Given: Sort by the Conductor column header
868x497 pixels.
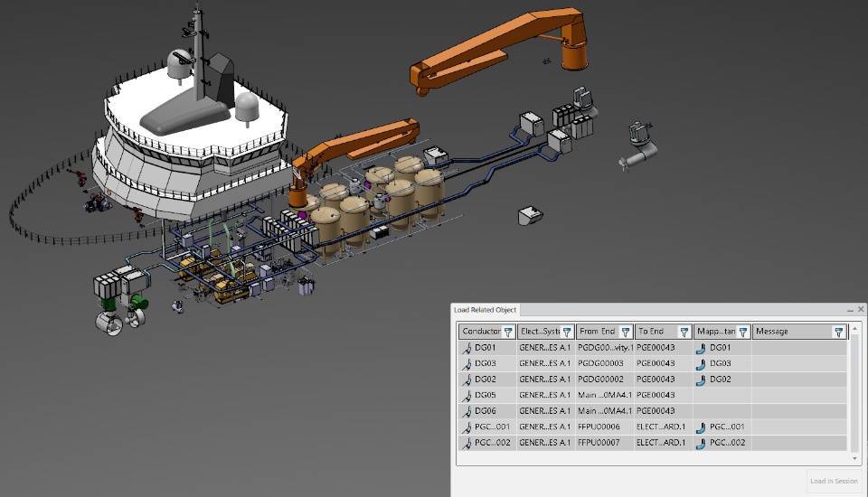Looking at the screenshot, I should click(481, 331).
